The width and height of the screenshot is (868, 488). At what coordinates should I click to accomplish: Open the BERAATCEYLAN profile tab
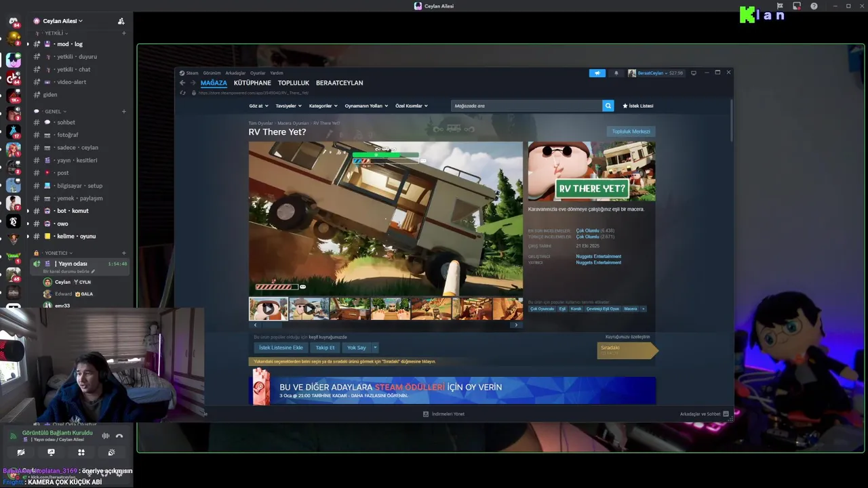click(339, 83)
